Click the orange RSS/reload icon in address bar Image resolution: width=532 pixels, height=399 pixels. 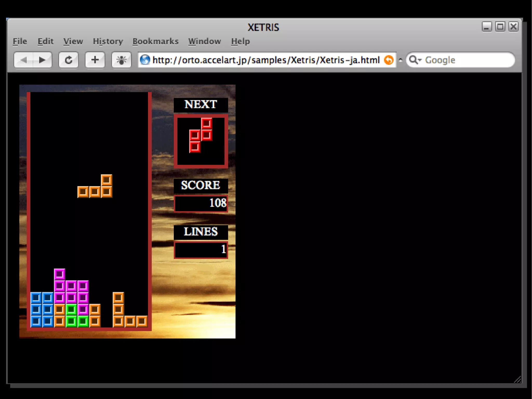[389, 60]
